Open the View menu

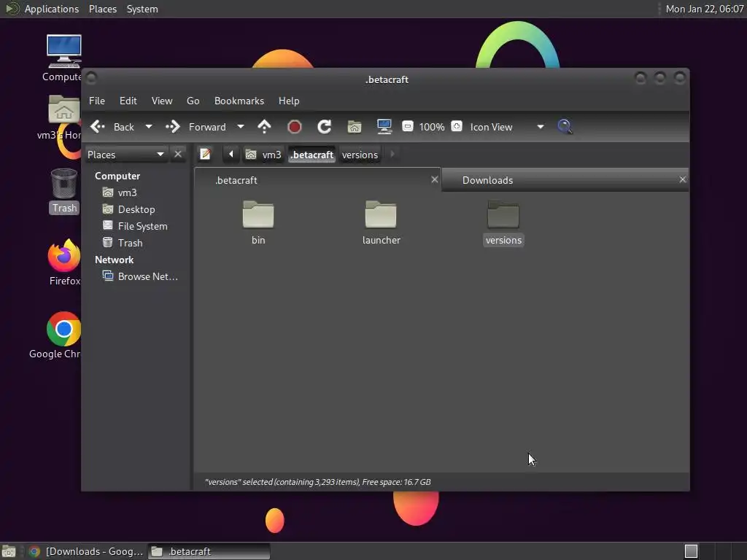[x=162, y=101]
